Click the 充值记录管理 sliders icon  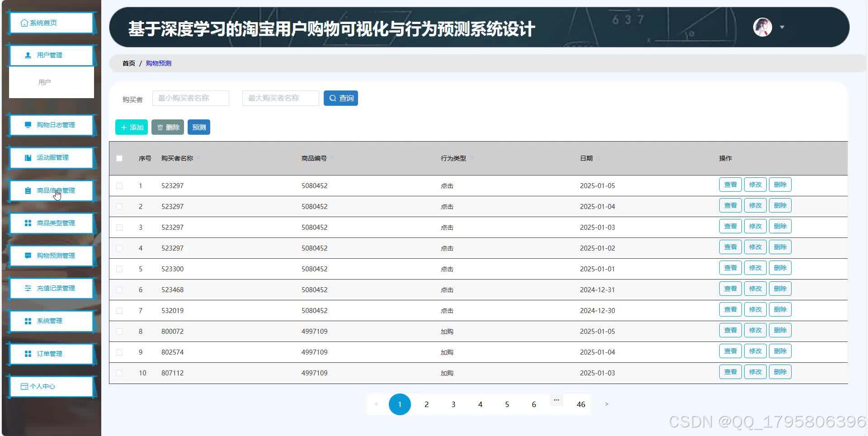28,288
